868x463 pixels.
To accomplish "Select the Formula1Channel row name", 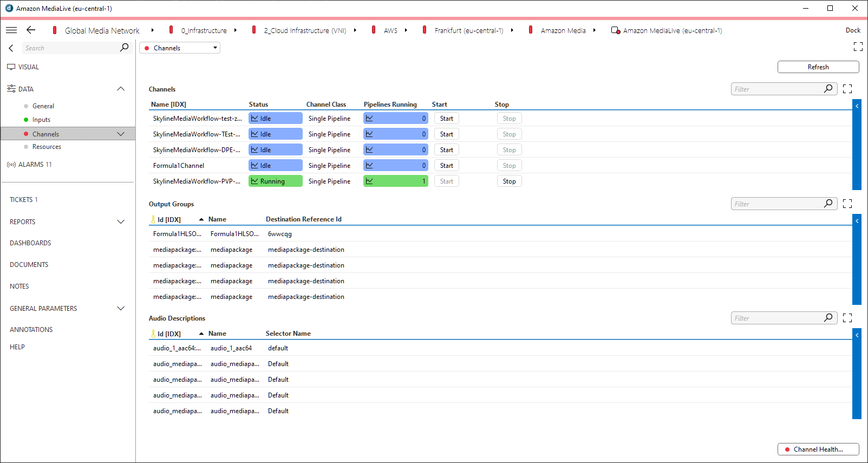I will (x=179, y=165).
